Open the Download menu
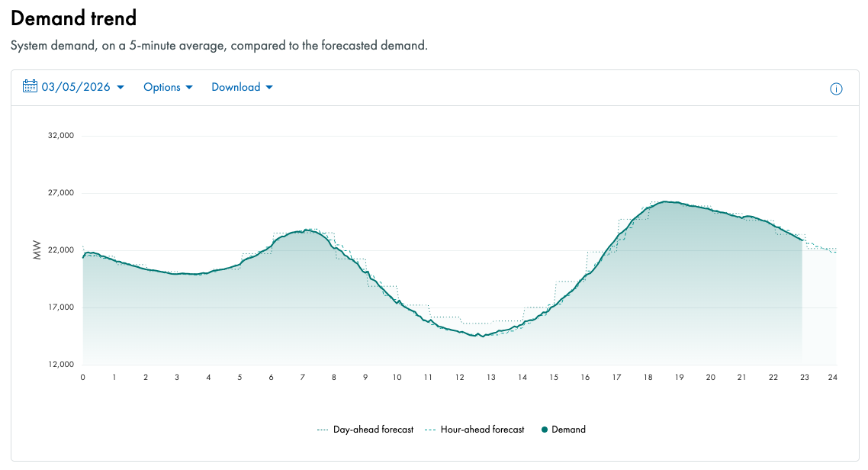The width and height of the screenshot is (868, 470). pyautogui.click(x=236, y=87)
